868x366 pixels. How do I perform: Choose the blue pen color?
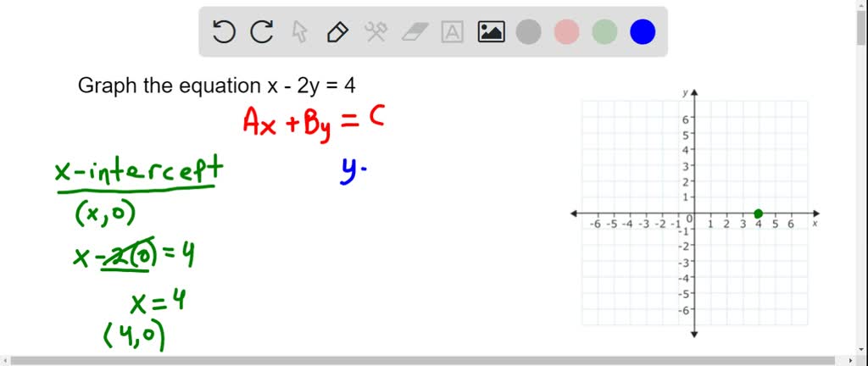point(643,31)
